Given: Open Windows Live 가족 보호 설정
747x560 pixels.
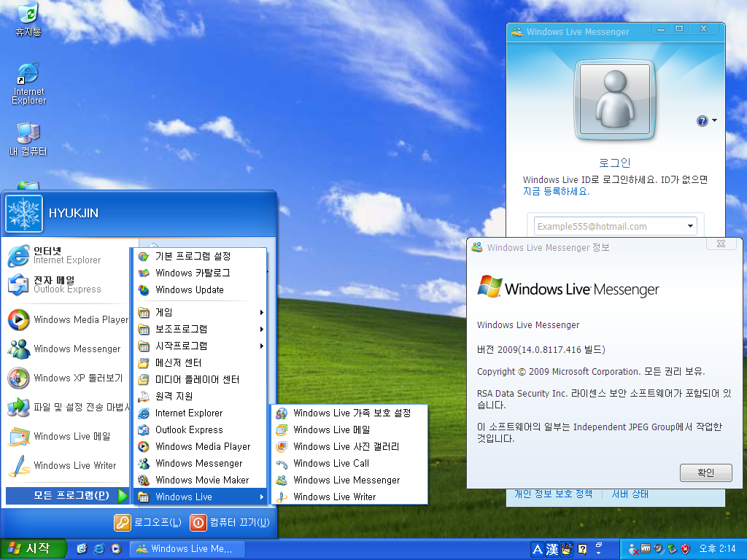Looking at the screenshot, I should 349,413.
